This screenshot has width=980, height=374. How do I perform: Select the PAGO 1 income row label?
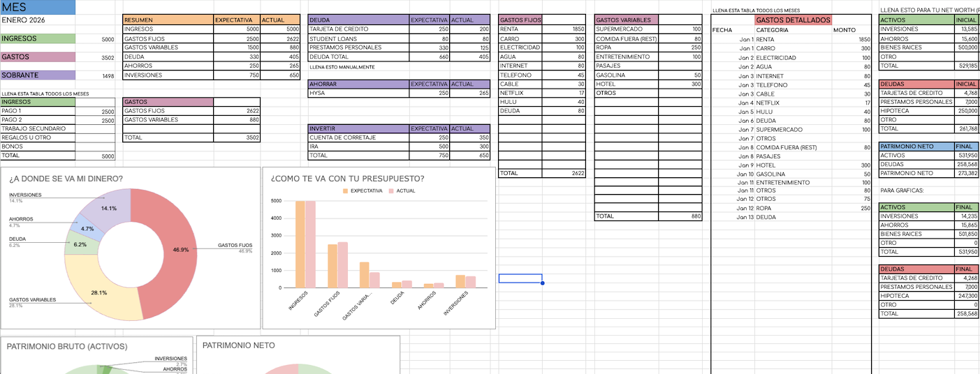click(x=38, y=111)
